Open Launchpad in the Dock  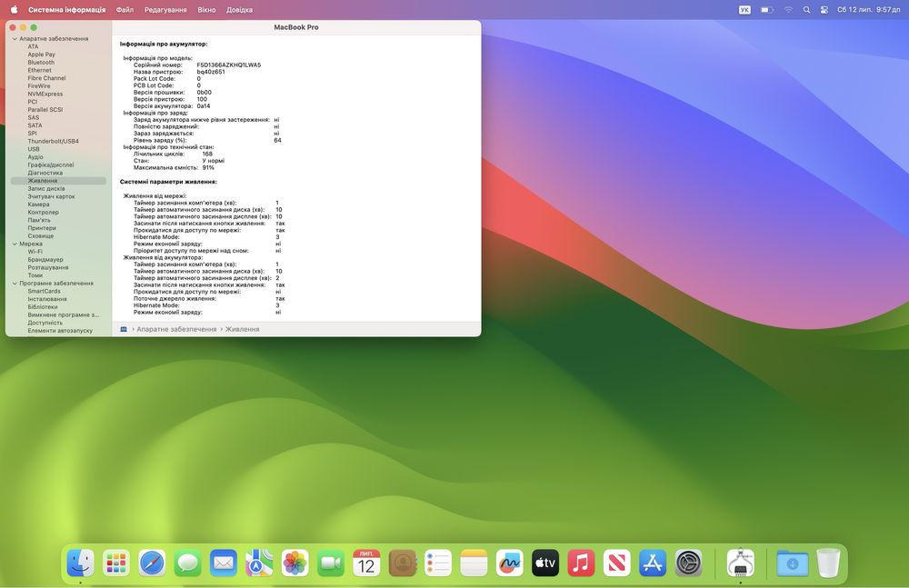pyautogui.click(x=116, y=563)
